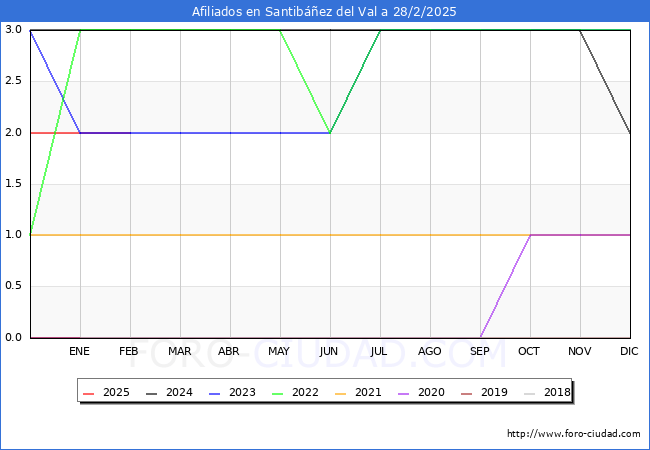Click the 3.0 y-axis value
Screen dimensions: 650x450
click(13, 29)
